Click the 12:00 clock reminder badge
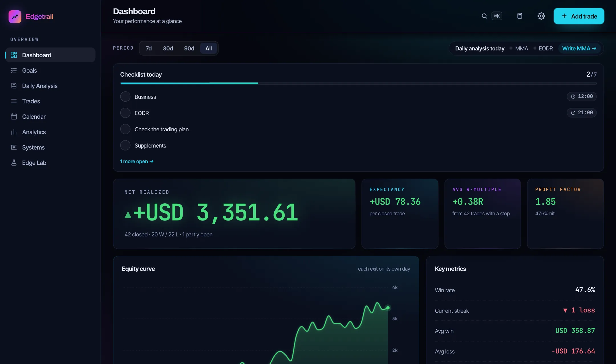The height and width of the screenshot is (364, 616). (582, 97)
